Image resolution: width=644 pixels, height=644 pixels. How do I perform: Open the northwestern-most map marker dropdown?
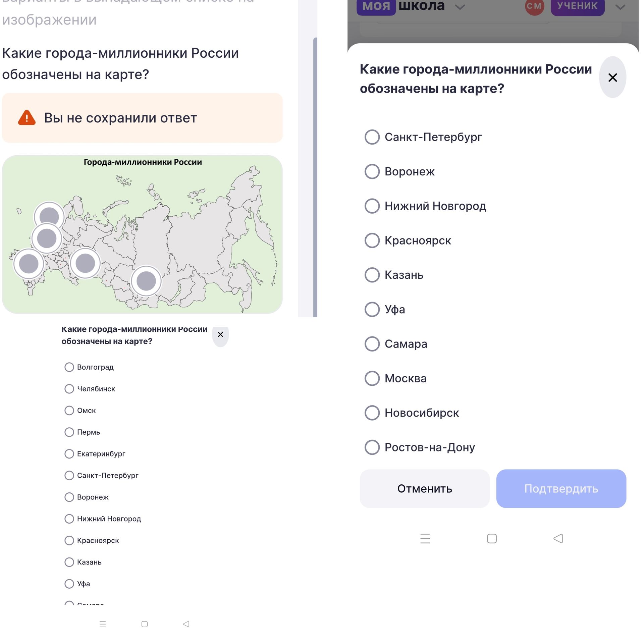(49, 216)
